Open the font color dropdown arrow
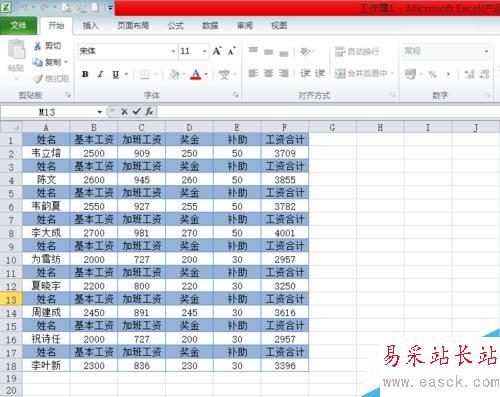 point(206,74)
